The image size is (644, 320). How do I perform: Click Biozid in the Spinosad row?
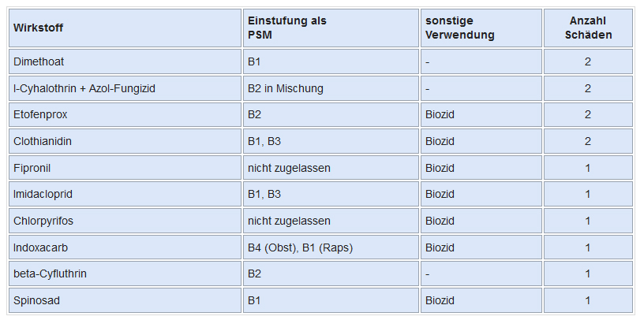(x=440, y=300)
